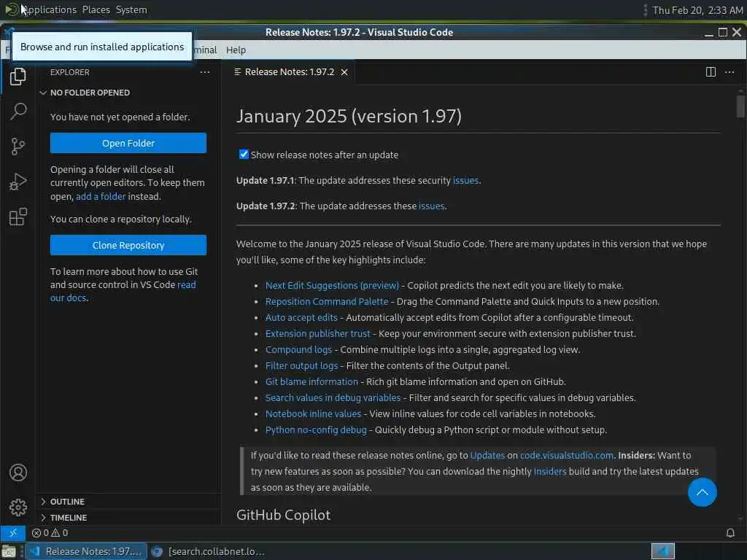The height and width of the screenshot is (560, 747).
Task: Click the Open Folder button
Action: tap(128, 143)
